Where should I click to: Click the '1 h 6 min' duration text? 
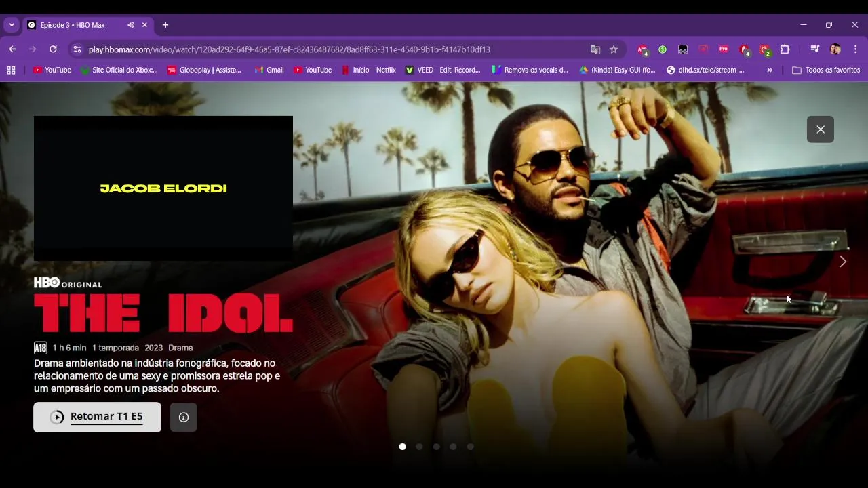69,348
